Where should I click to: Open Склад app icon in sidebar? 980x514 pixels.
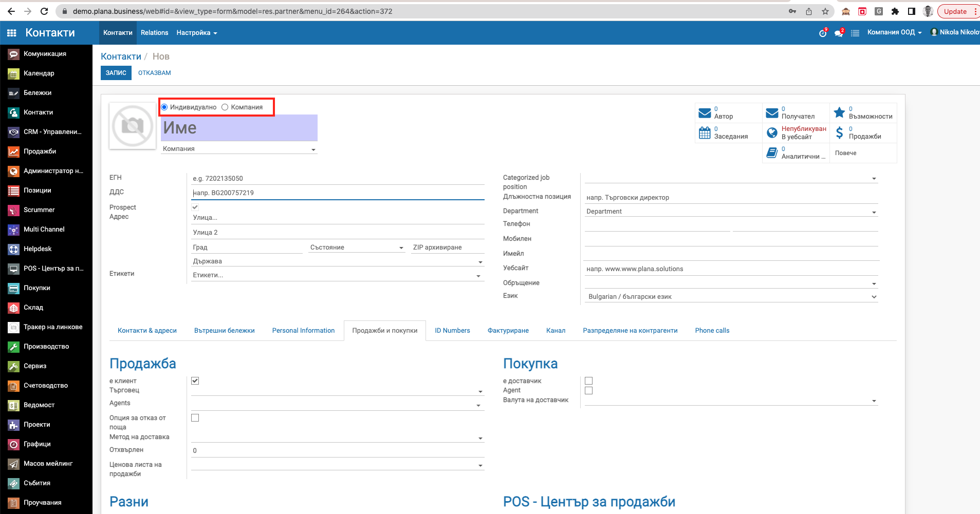[x=13, y=308]
